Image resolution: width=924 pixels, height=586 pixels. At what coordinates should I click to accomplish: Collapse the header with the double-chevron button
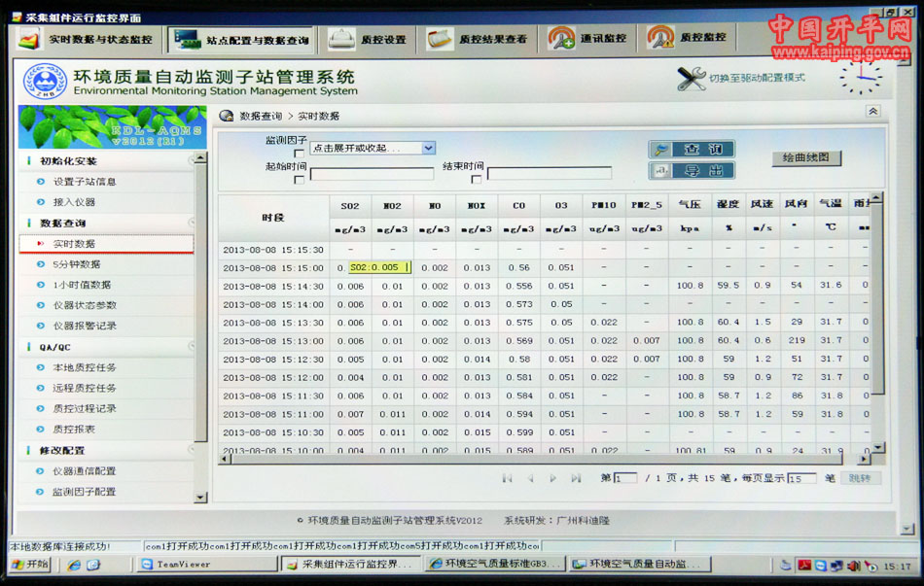pos(872,112)
